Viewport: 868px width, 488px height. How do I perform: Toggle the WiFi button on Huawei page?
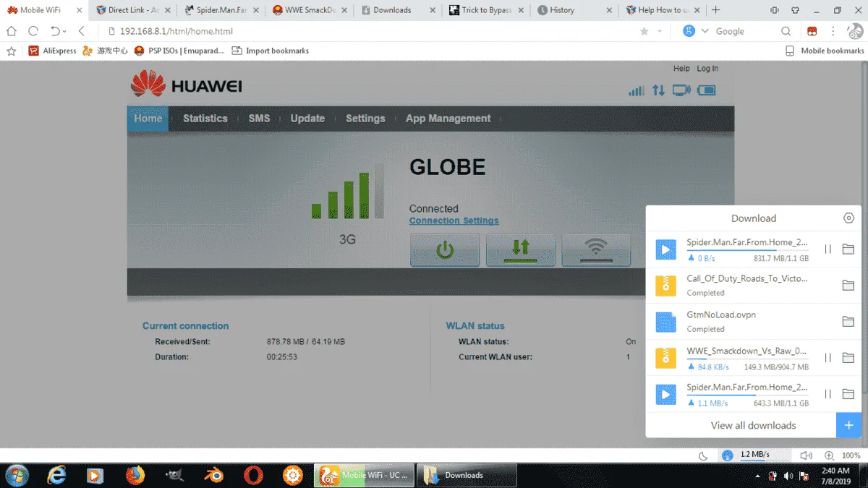tap(596, 250)
